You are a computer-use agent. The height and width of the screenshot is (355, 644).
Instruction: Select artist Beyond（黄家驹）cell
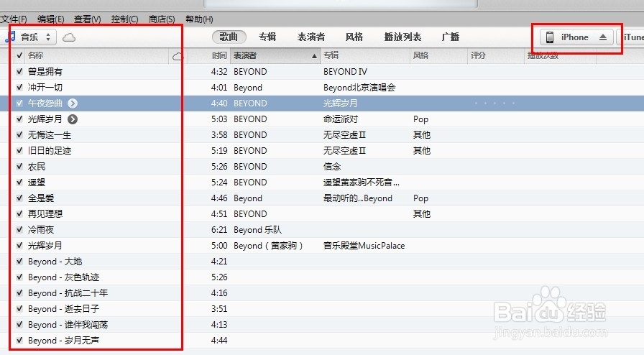(269, 246)
